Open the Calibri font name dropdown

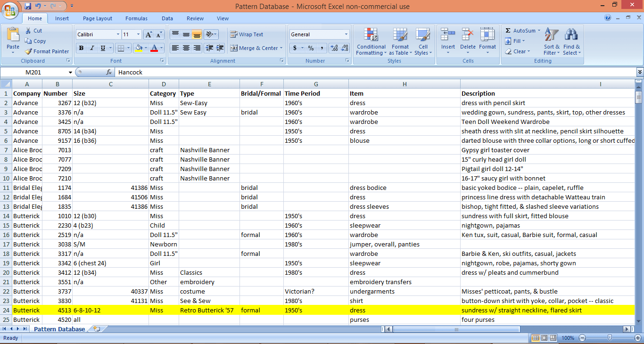tap(118, 34)
